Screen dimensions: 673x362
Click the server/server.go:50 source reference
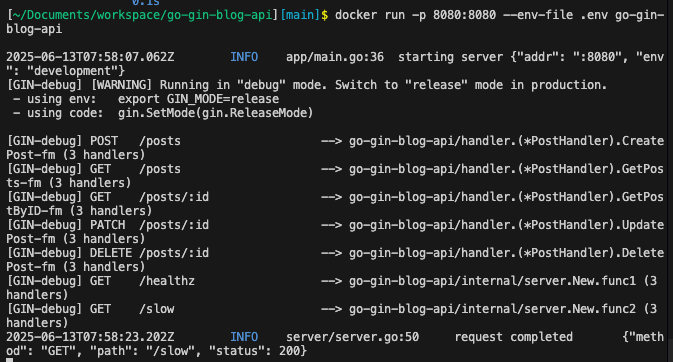pyautogui.click(x=352, y=337)
